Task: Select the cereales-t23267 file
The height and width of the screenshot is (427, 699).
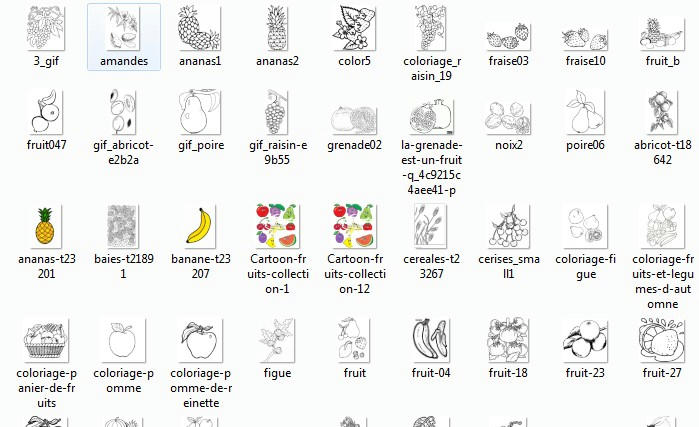Action: 433,226
